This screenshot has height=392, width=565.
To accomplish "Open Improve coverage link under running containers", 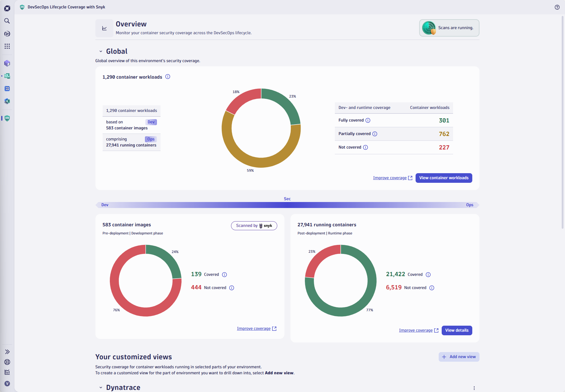I will [419, 330].
